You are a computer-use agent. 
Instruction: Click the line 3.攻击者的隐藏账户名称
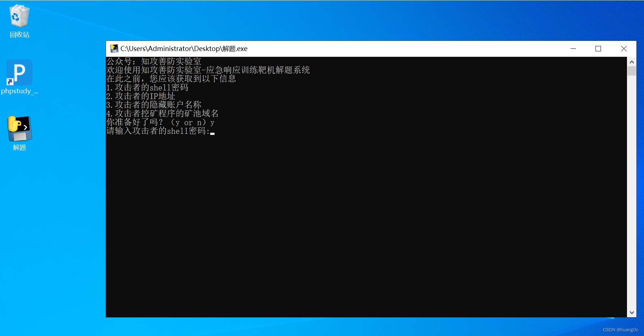pos(154,105)
